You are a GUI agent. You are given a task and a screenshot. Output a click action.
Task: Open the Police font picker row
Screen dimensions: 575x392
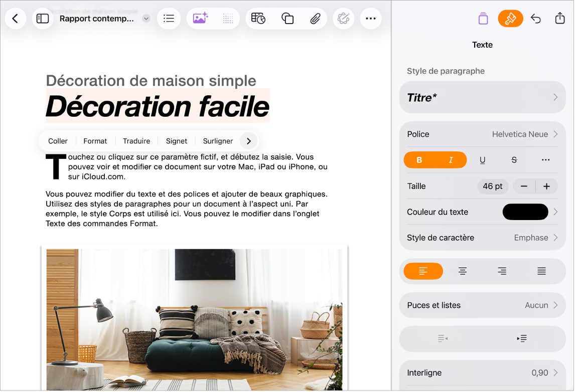pos(482,134)
